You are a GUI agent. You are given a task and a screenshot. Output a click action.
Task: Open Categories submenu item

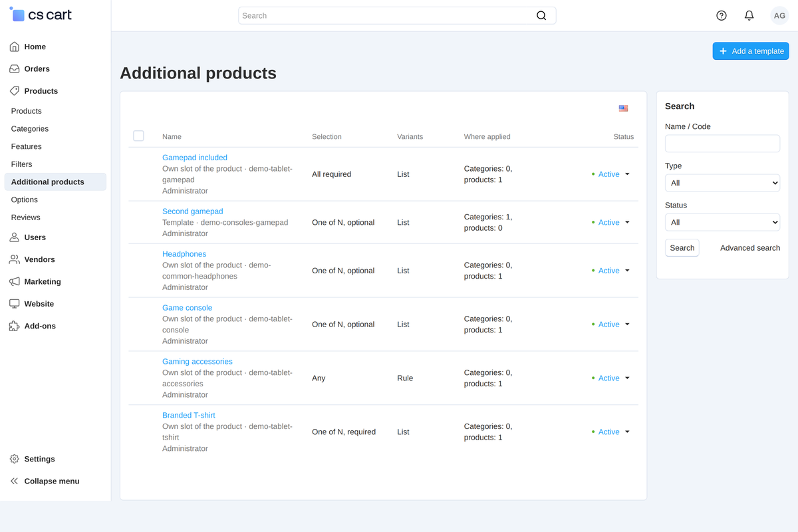30,128
